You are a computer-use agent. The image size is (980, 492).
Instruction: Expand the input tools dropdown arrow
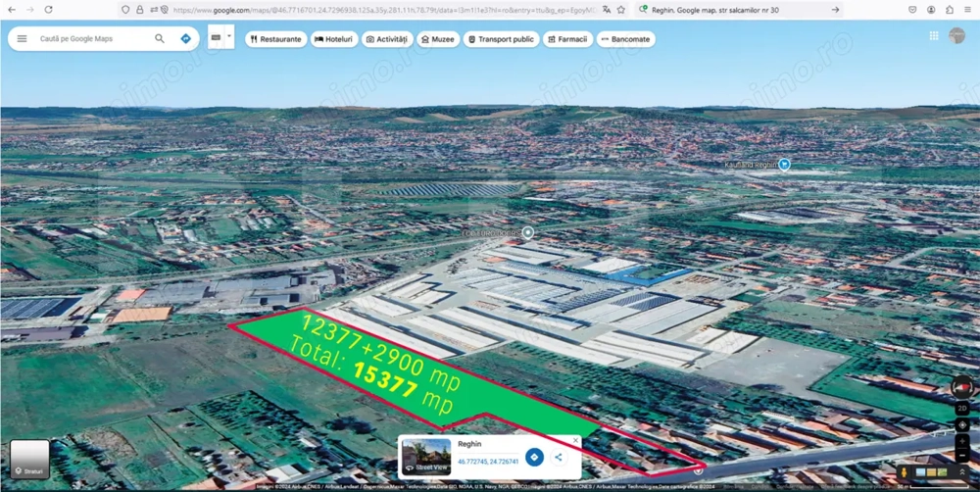(x=228, y=36)
